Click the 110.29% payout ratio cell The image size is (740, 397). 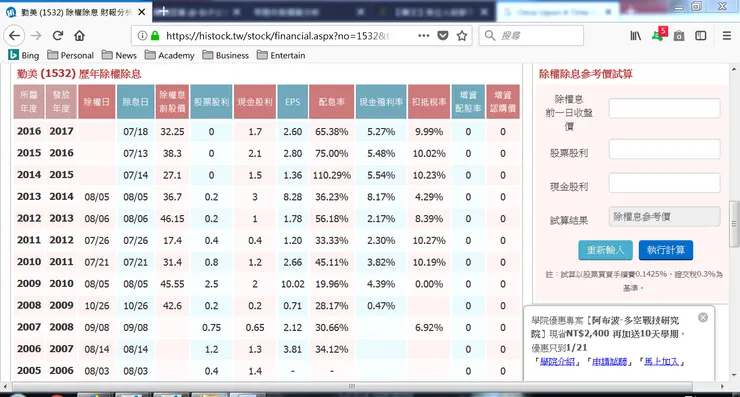coord(332,175)
